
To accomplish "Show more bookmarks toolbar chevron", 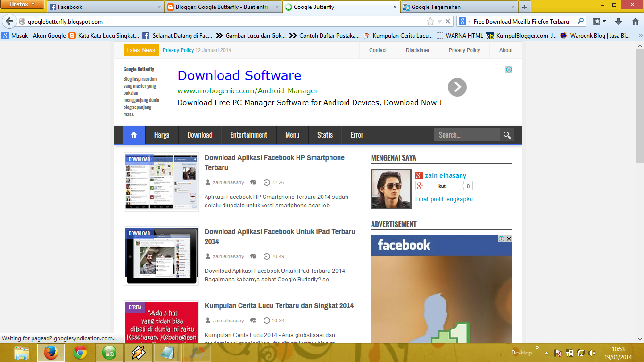I will click(x=640, y=35).
